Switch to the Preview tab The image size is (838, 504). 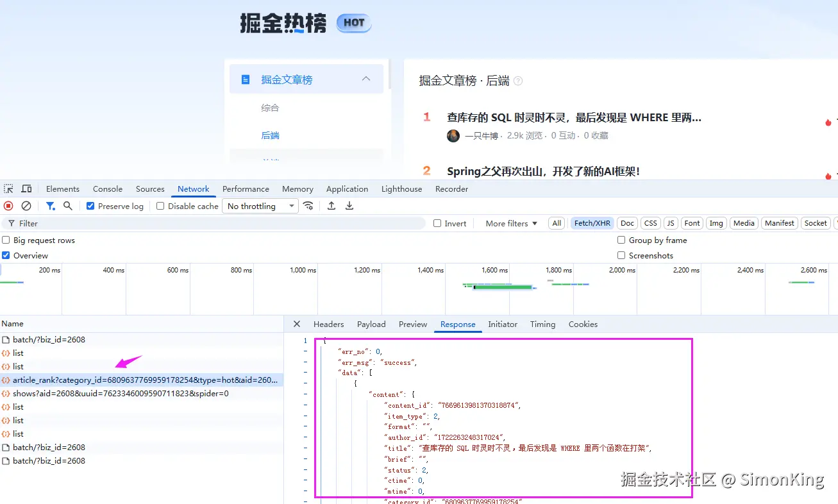coord(413,324)
